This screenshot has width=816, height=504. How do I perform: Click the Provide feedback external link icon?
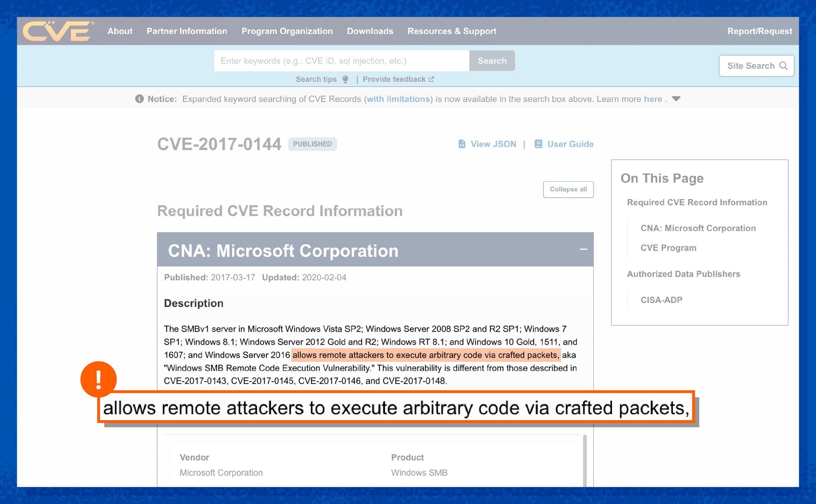pyautogui.click(x=432, y=79)
